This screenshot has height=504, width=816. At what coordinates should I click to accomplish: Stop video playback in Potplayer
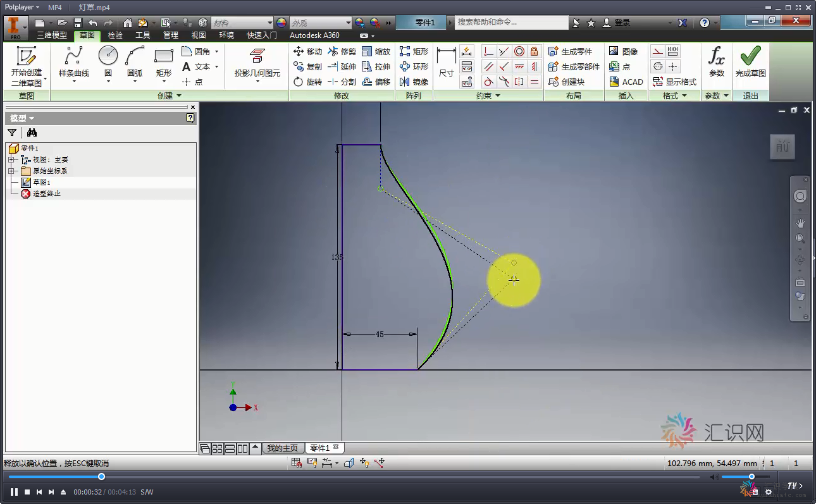pos(27,492)
